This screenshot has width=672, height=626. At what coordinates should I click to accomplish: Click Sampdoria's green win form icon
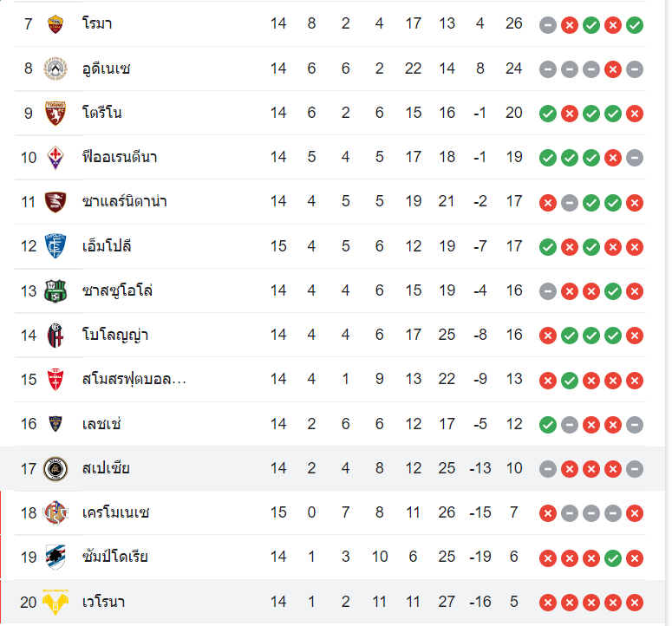point(613,558)
